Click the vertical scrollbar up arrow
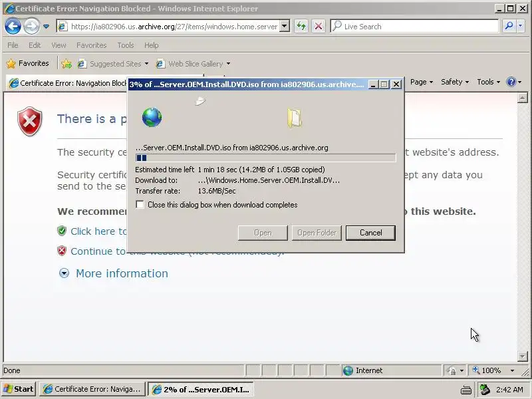The width and height of the screenshot is (532, 399). [x=522, y=98]
